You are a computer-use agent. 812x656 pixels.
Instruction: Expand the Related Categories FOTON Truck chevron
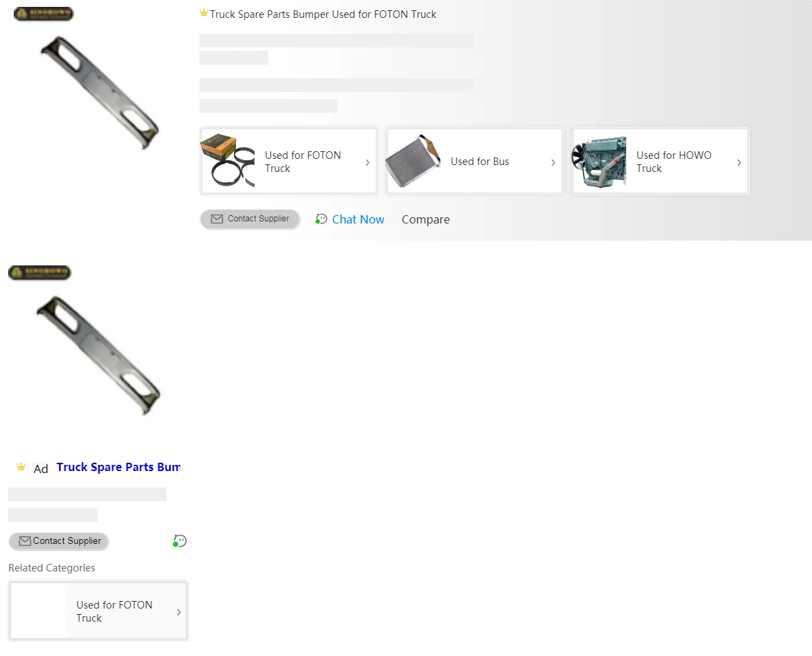(179, 612)
